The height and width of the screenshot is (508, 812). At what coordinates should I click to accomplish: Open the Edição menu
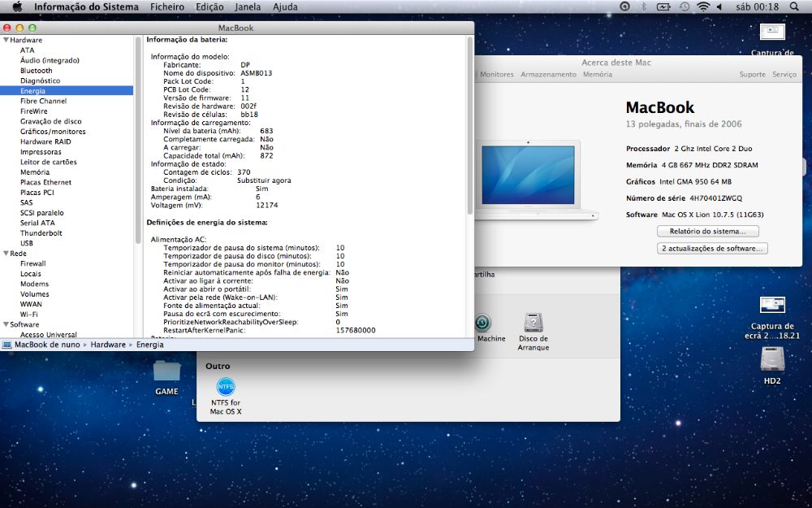(209, 7)
